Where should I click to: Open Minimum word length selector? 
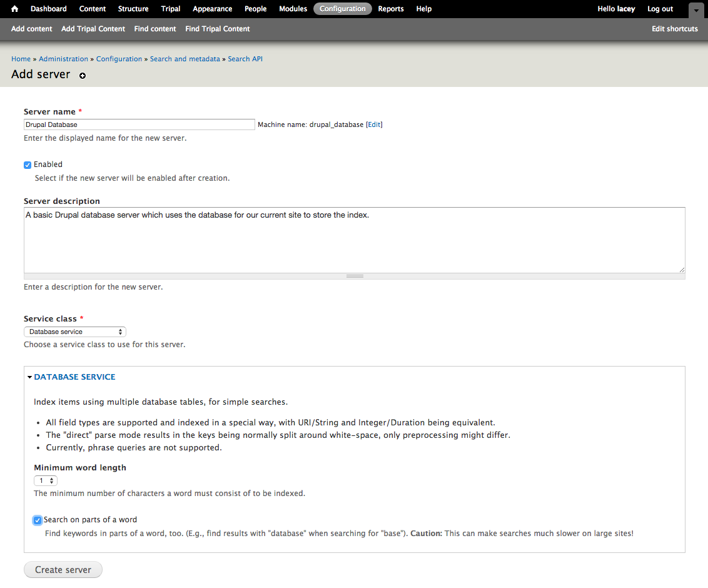tap(46, 481)
